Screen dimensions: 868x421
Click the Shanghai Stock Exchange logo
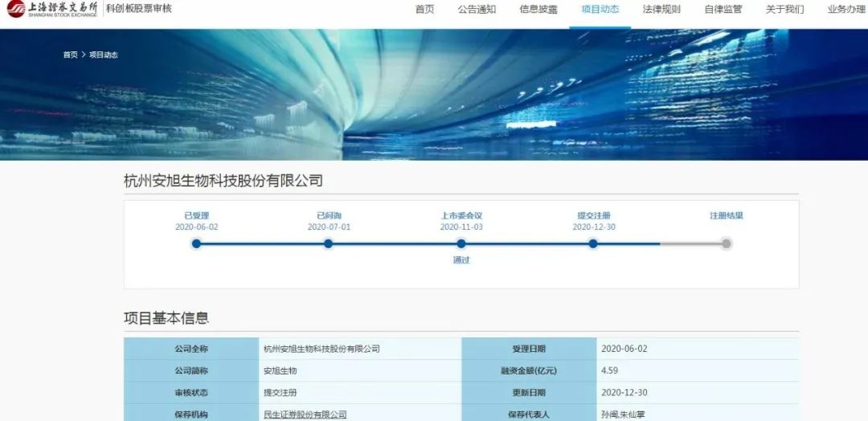(x=52, y=10)
